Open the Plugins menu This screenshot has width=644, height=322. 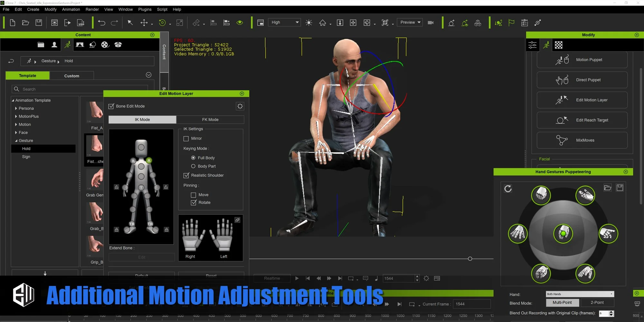145,9
